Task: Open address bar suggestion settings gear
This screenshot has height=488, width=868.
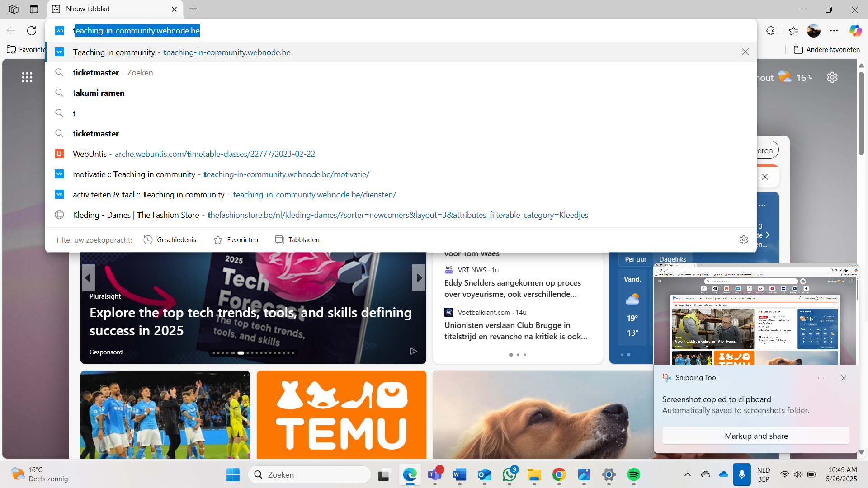Action: 744,240
